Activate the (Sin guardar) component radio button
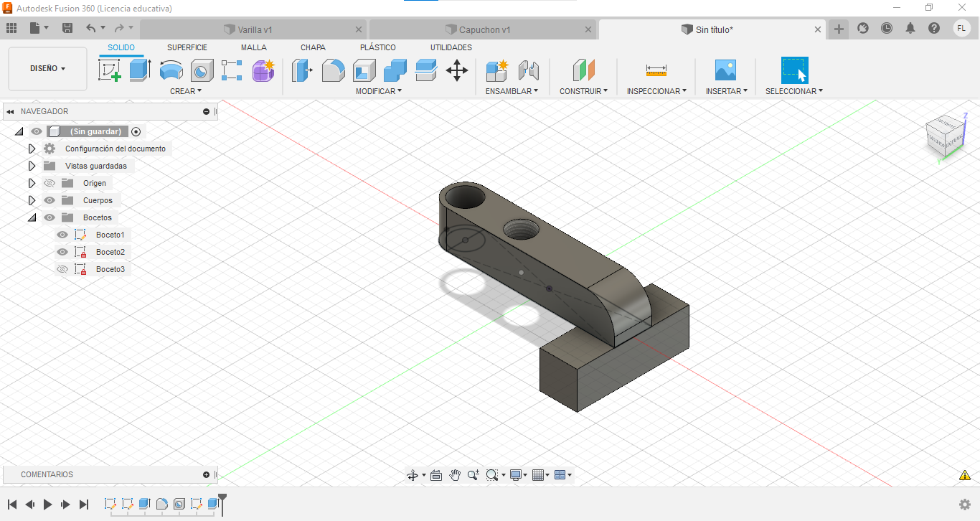This screenshot has height=521, width=980. pyautogui.click(x=136, y=131)
